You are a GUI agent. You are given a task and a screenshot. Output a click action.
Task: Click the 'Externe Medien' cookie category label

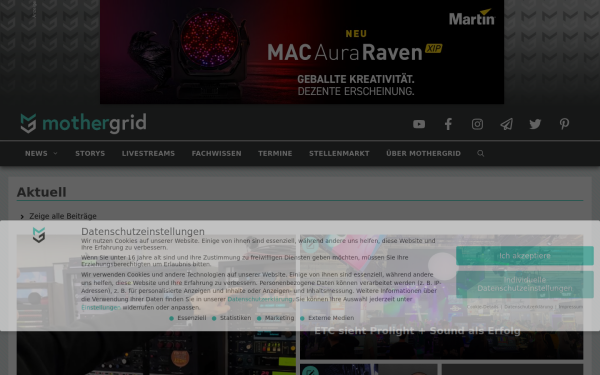[x=331, y=318]
